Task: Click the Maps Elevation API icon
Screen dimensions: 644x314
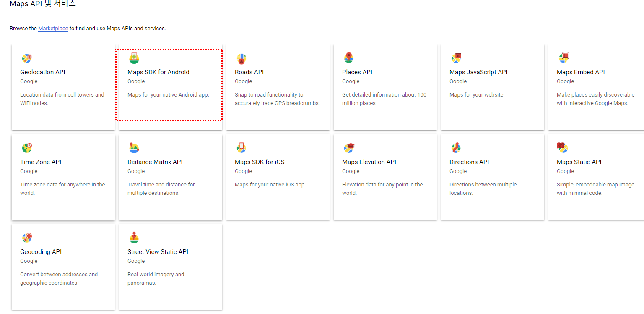Action: point(349,148)
